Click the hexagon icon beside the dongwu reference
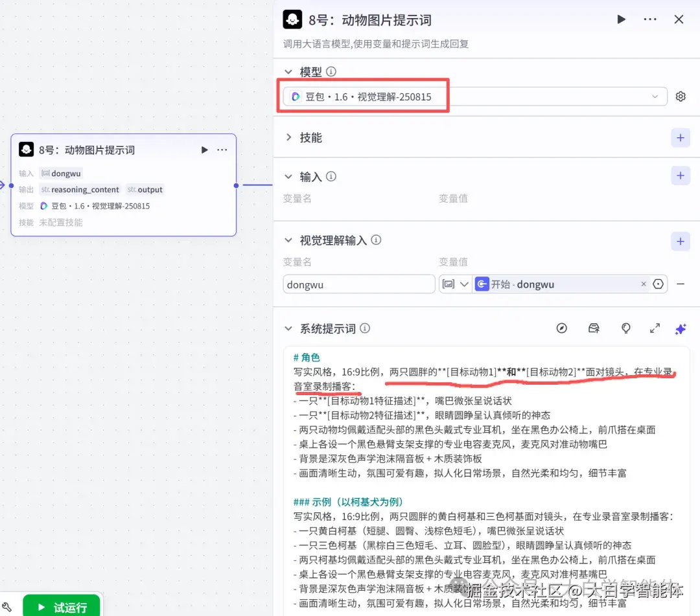700x616 pixels. click(659, 284)
